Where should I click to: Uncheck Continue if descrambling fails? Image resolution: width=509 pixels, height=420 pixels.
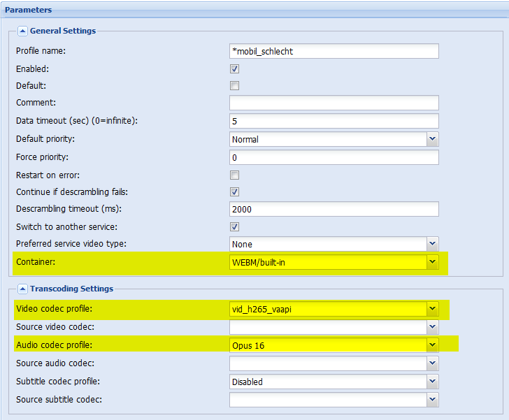point(234,191)
